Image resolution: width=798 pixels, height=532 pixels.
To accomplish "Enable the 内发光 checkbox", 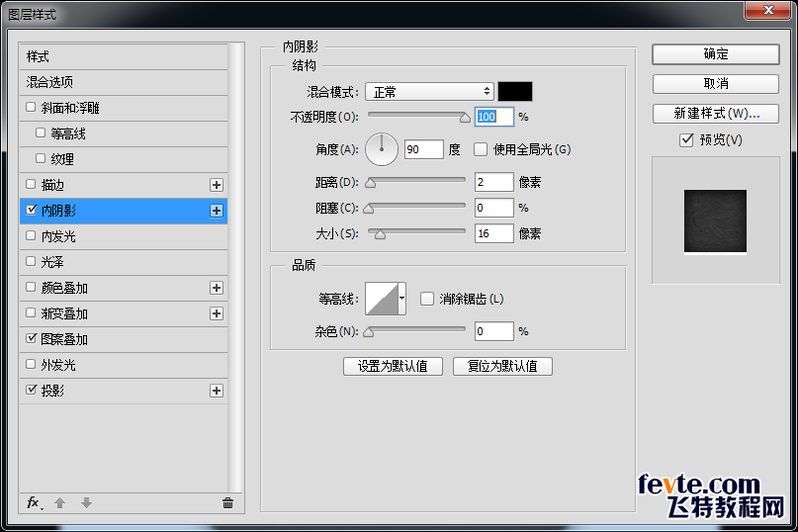I will (31, 235).
